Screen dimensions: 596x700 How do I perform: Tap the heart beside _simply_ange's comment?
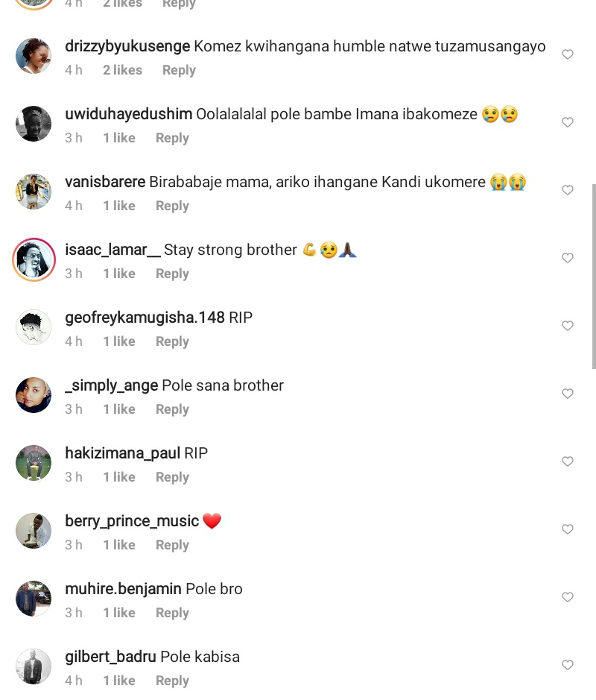[x=568, y=394]
